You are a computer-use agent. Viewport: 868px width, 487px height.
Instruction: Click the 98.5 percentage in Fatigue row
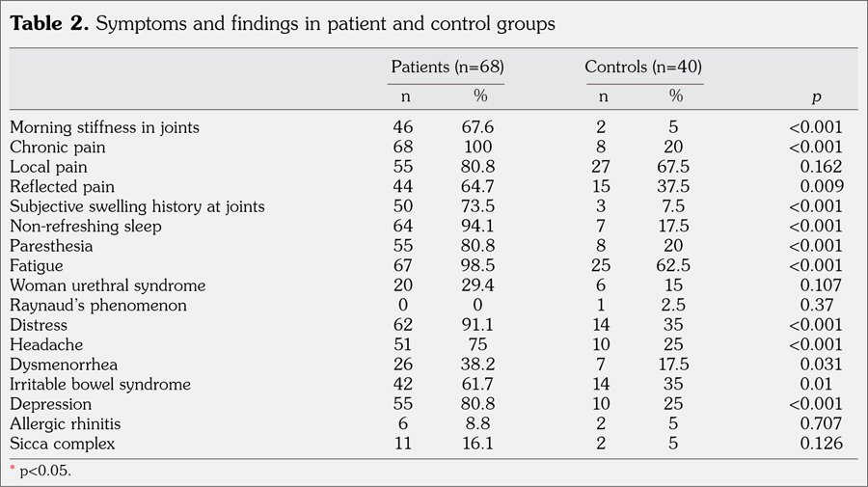click(476, 266)
